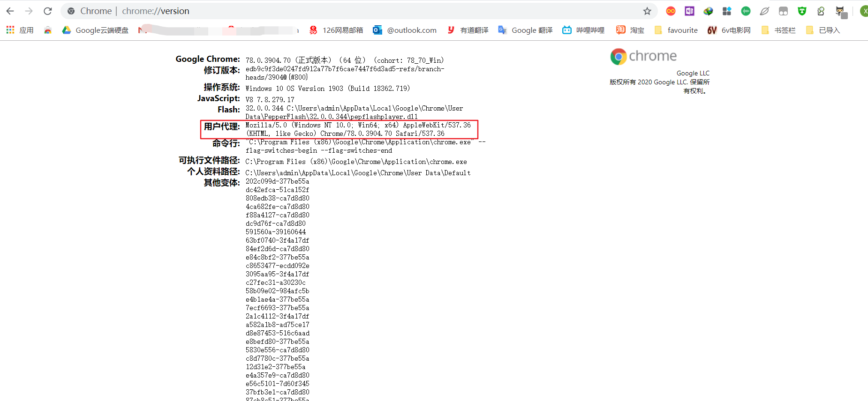This screenshot has height=401, width=868.
Task: Click the Google LLC copyright text
Action: click(x=660, y=82)
